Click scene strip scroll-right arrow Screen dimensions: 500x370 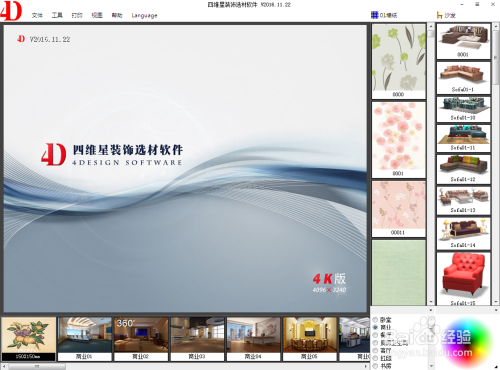(x=366, y=366)
